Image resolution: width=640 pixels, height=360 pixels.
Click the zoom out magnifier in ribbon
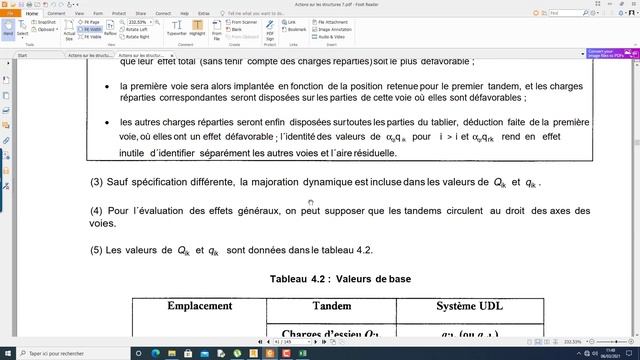pos(122,22)
